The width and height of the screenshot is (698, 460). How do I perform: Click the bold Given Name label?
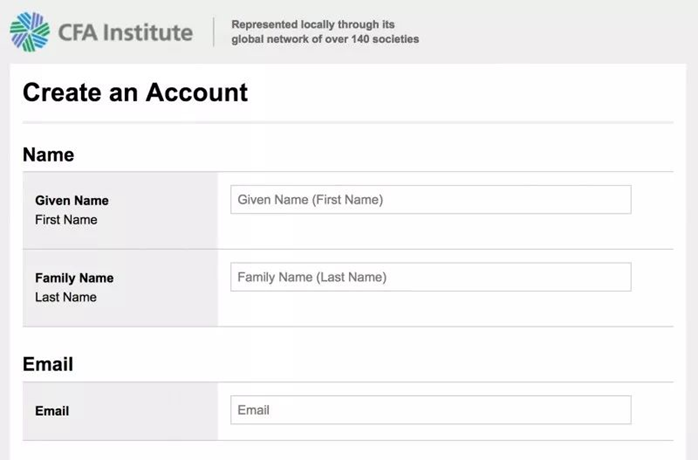point(72,200)
